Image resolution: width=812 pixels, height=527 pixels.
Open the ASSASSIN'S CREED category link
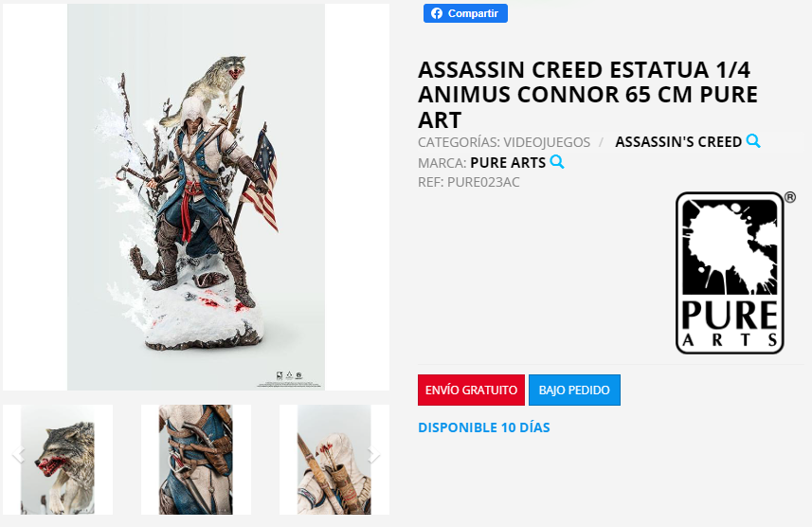678,142
